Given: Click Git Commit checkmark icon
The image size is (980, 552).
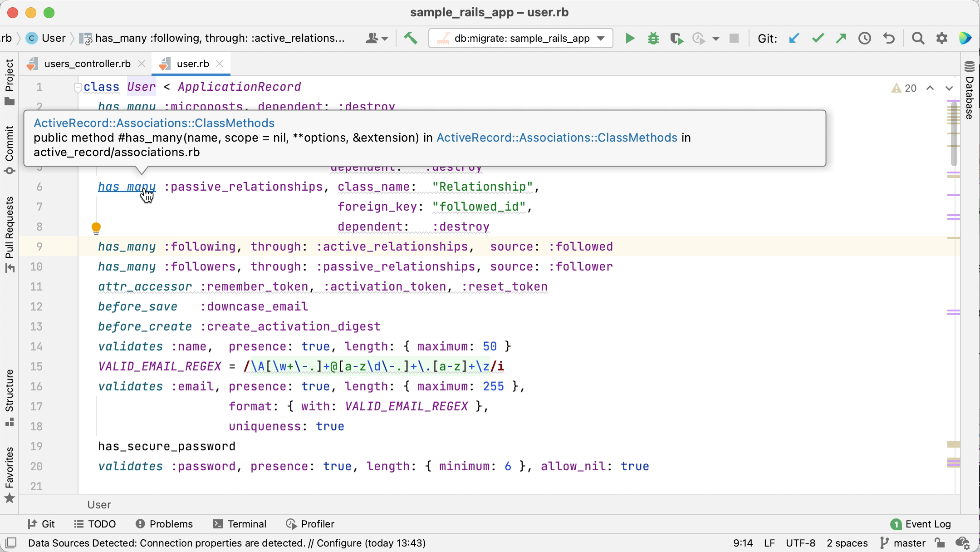Looking at the screenshot, I should click(818, 39).
